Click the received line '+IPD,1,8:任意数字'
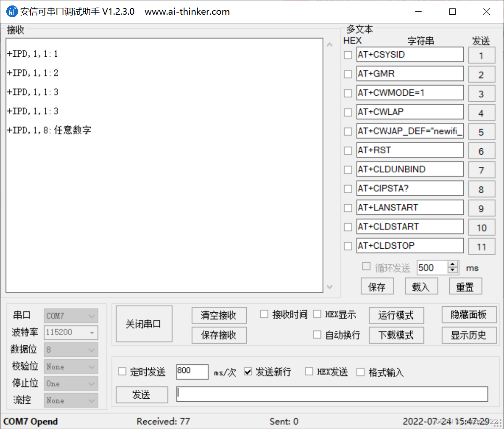504x429 pixels. click(x=49, y=130)
